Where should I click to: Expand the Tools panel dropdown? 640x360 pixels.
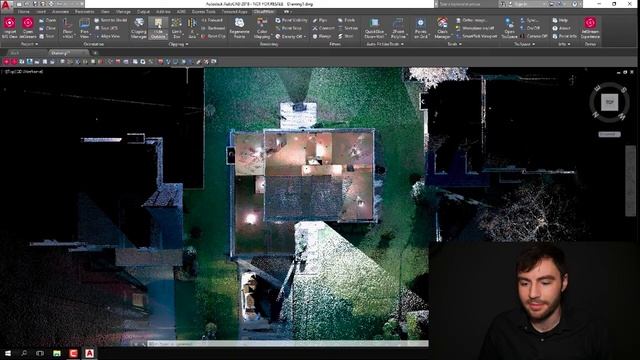[x=455, y=44]
